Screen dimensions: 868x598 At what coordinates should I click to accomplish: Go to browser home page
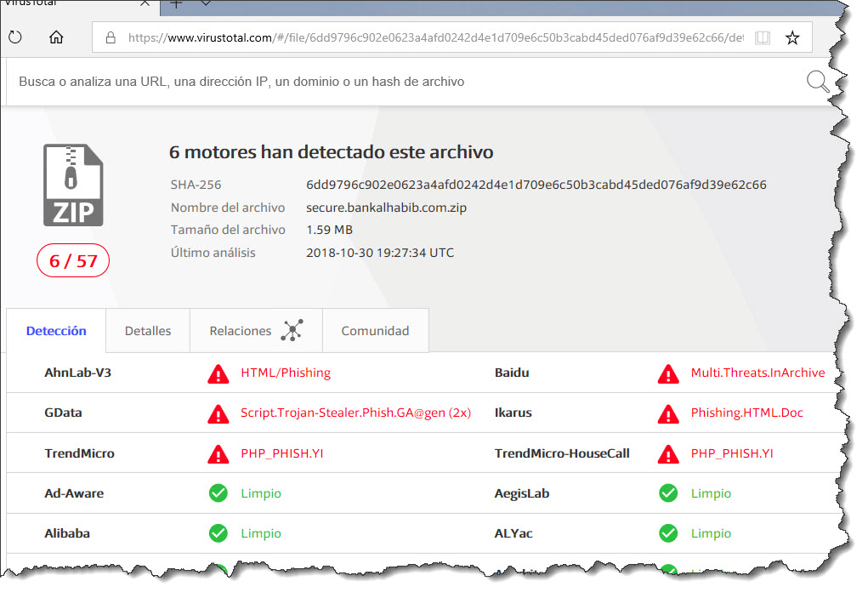click(56, 37)
